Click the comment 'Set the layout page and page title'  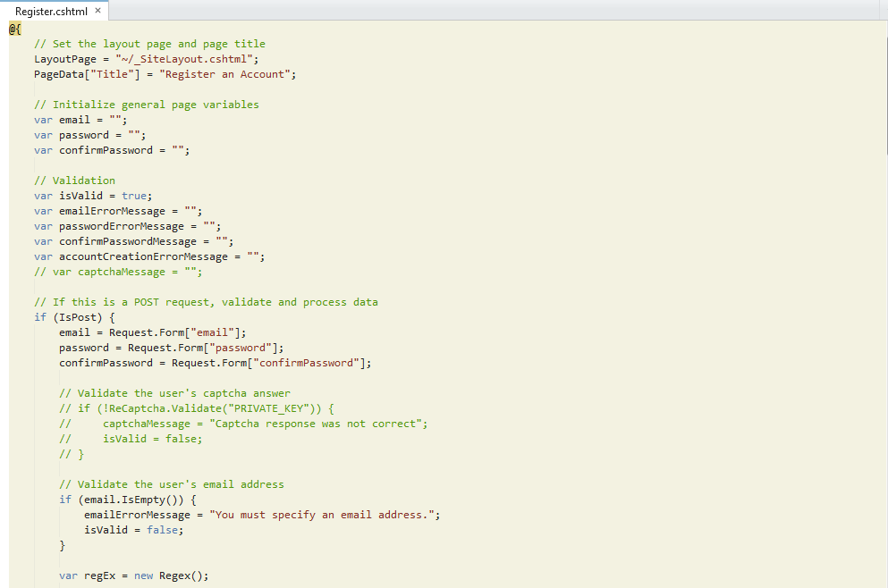point(149,44)
